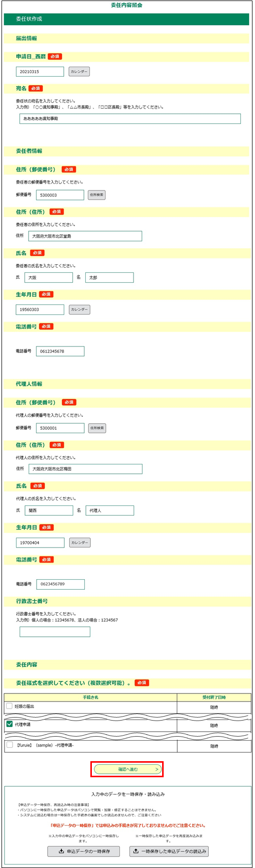Click phone number field 0623456789
Viewport: 255px width, 868px height.
60,584
